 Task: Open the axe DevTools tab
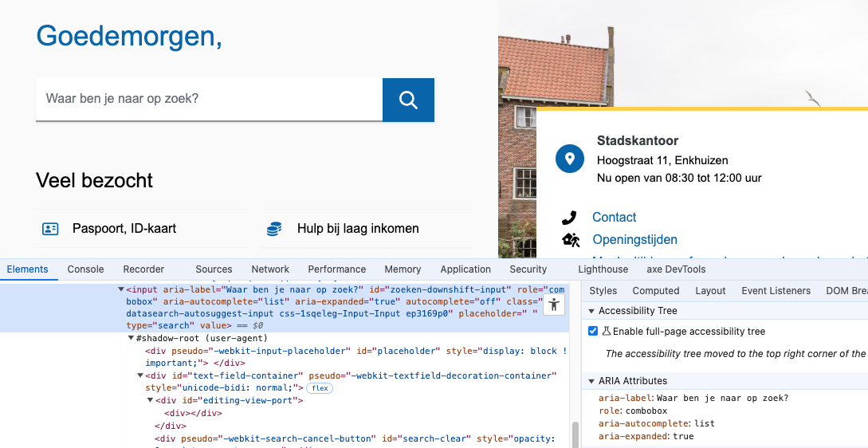point(676,269)
